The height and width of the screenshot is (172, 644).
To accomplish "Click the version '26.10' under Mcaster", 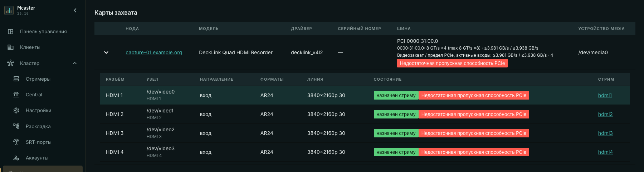I will pos(23,14).
